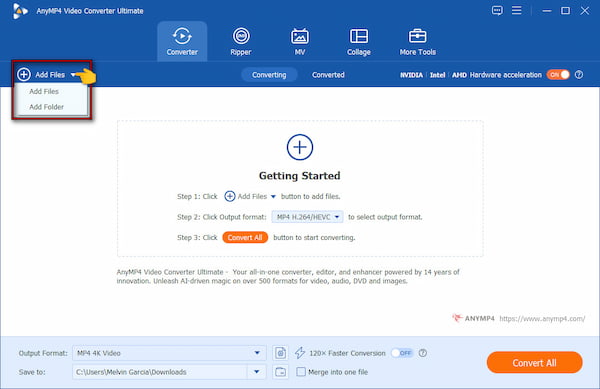Screen dimensions: 600x389
Task: Click the small Convert All button in Step 3
Action: [x=245, y=238]
